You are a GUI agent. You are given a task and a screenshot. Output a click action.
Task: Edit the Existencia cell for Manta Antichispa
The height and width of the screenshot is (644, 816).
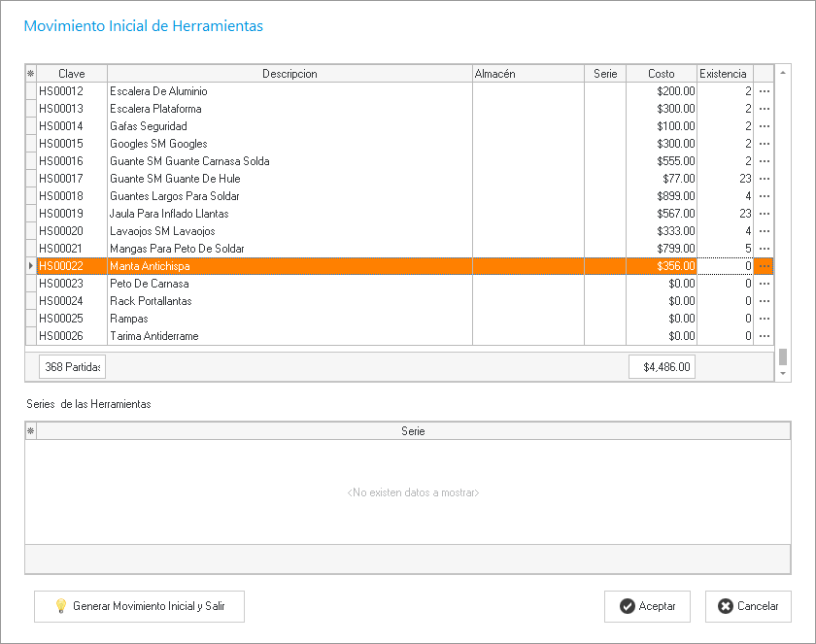725,266
